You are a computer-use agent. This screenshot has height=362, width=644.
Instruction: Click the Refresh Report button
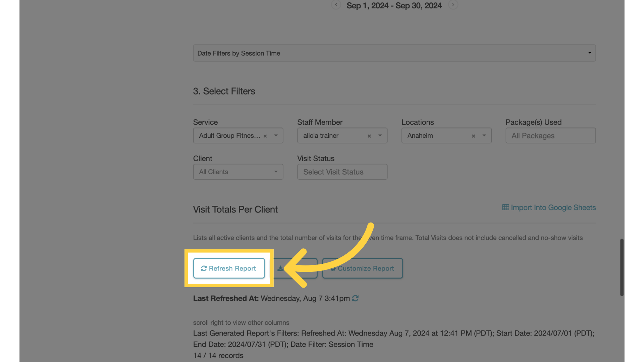coord(229,268)
